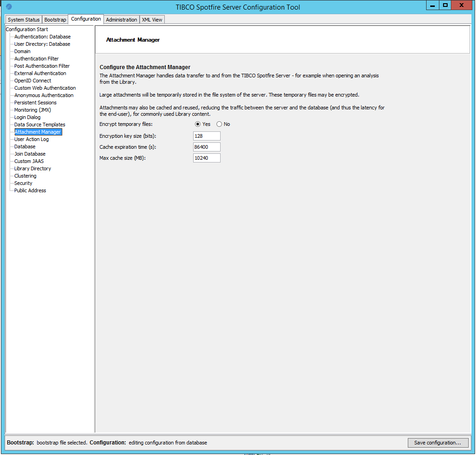
Task: Click 'Encryption key size (bits):' label
Action: [x=128, y=136]
